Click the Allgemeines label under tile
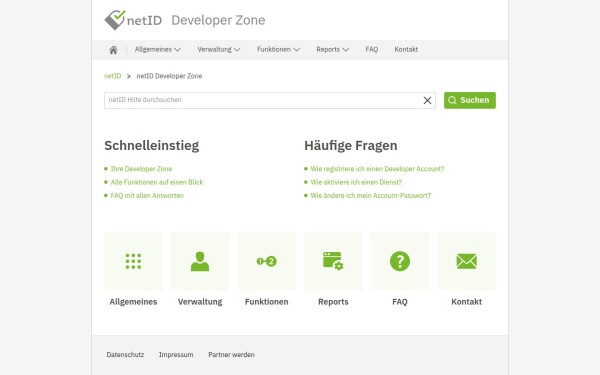The width and height of the screenshot is (600, 375). [133, 302]
